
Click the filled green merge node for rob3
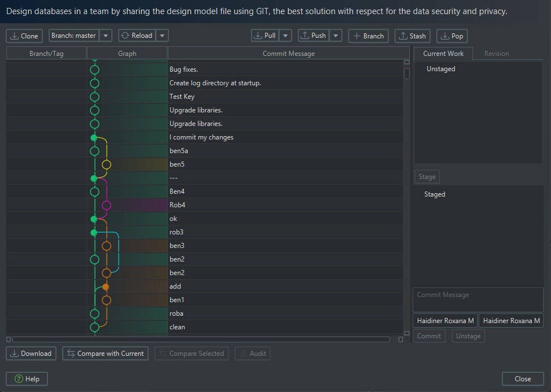pyautogui.click(x=93, y=233)
